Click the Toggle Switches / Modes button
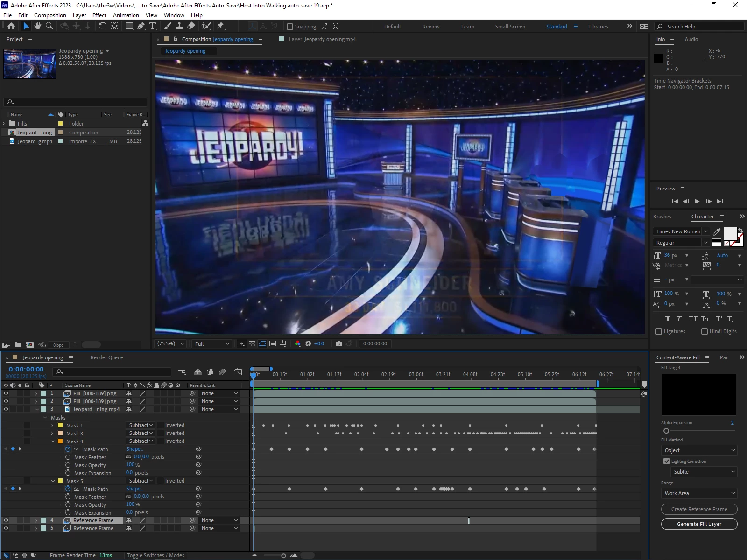The image size is (747, 560). pos(155,555)
